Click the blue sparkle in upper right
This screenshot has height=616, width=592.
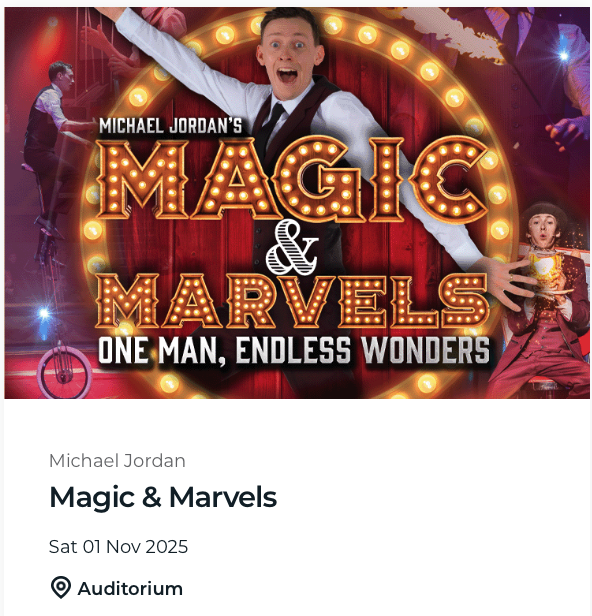(564, 55)
